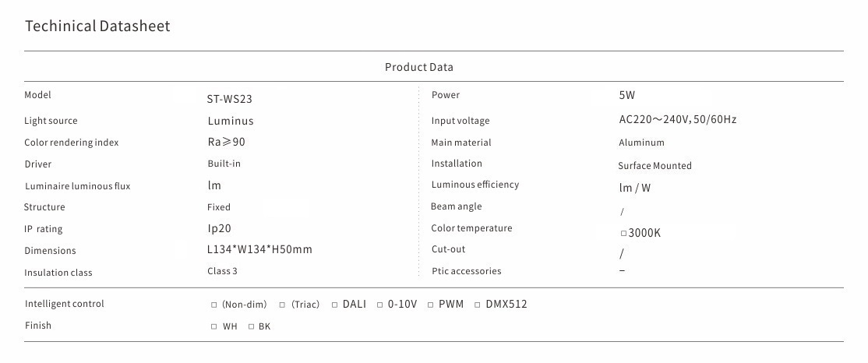
Task: Click the 5W power value
Action: [x=626, y=96]
